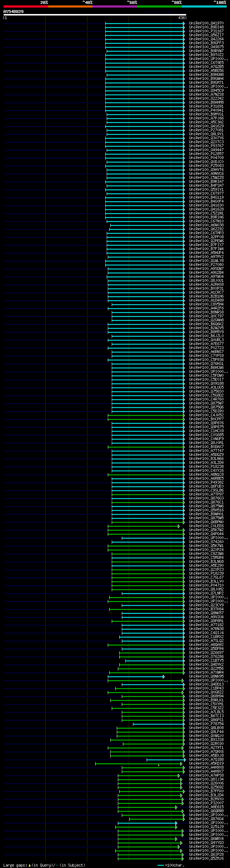Image resolution: width=230 pixels, height=868 pixels.
Task: Select hit label UniRef100_Q945C9
Action: (x=206, y=91)
